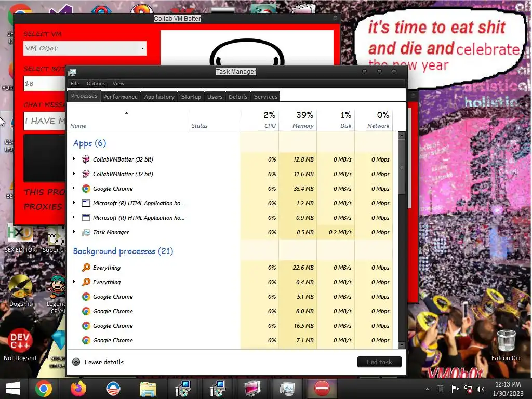The width and height of the screenshot is (532, 399).
Task: Open the View menu in Task Manager
Action: (x=118, y=84)
